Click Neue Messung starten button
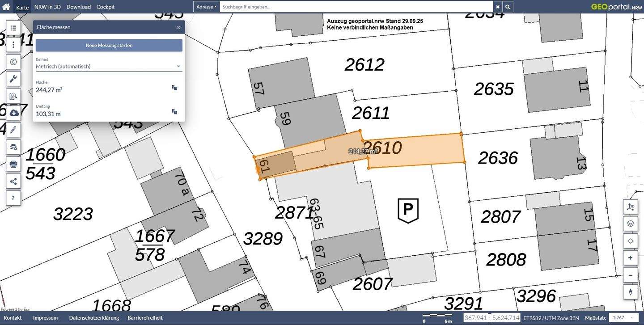 pyautogui.click(x=109, y=46)
